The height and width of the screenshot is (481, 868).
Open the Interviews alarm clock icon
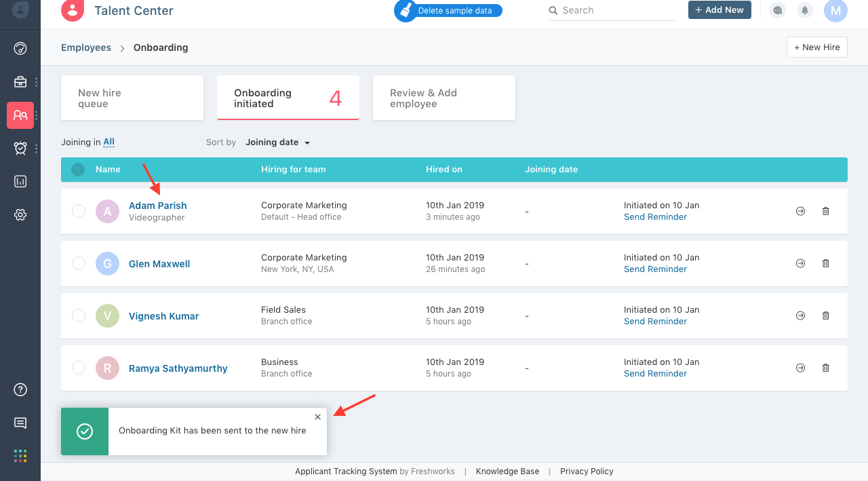pyautogui.click(x=20, y=148)
